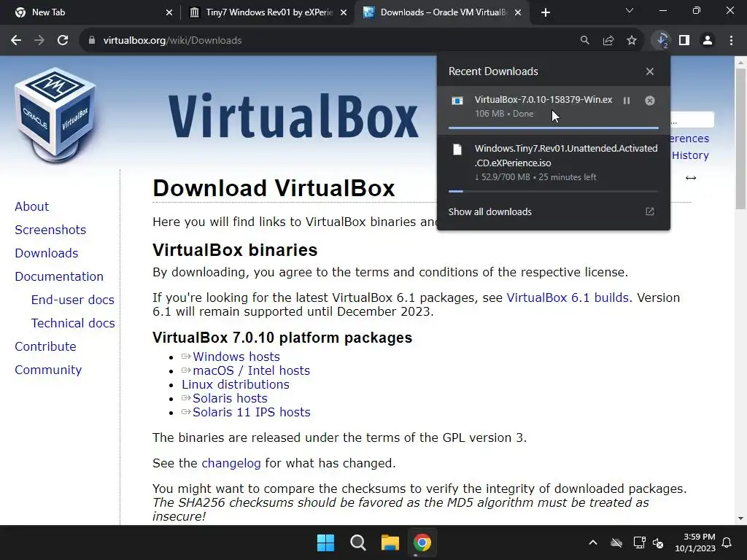Select the Downloads – Oracle VM VirtualBox tab
The height and width of the screenshot is (560, 747).
coord(441,12)
